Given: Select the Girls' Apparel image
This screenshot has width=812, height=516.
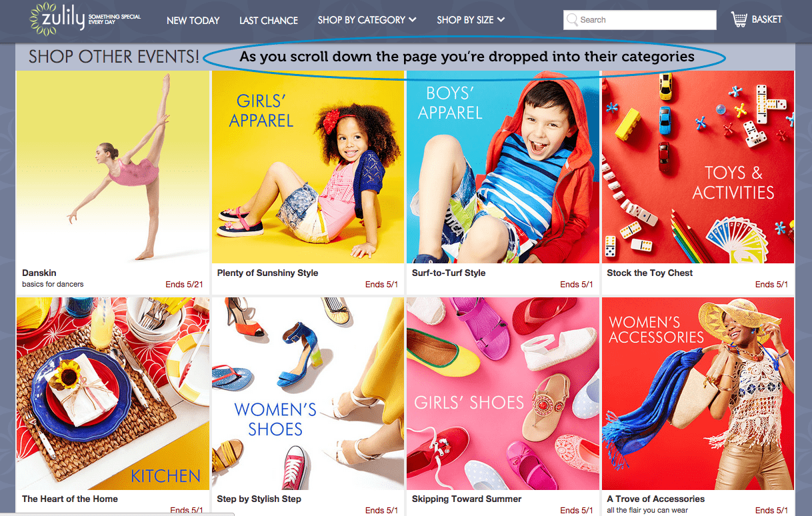Looking at the screenshot, I should 308,167.
